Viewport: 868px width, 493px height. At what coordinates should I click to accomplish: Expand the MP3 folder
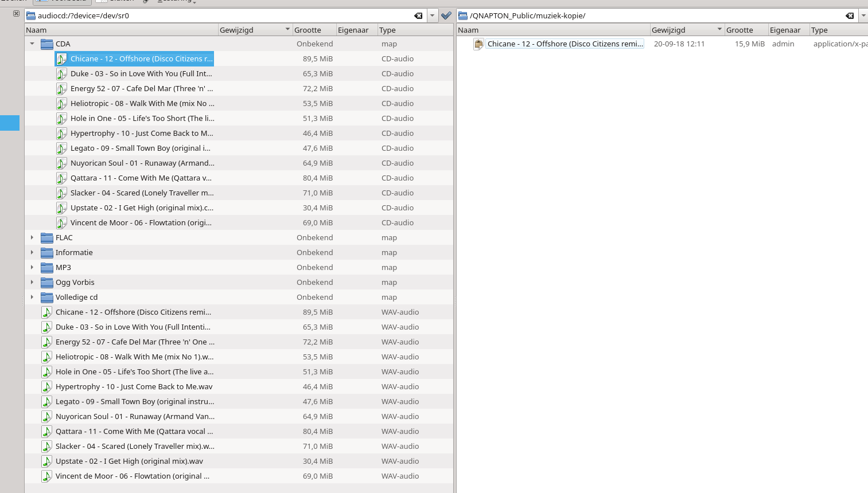coord(32,267)
